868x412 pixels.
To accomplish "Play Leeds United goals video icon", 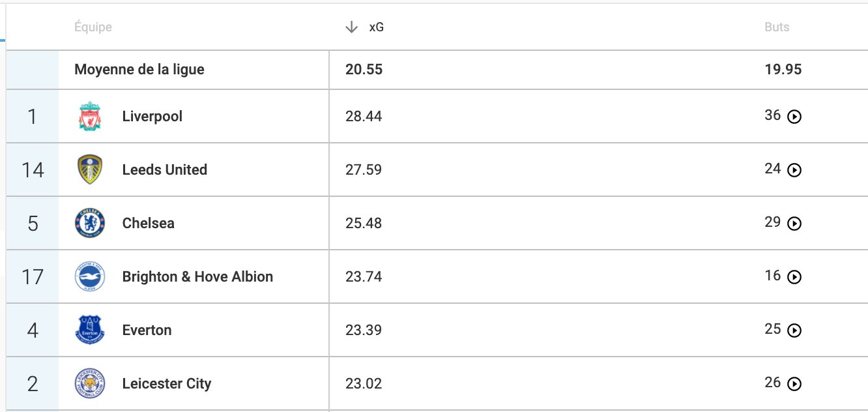I will point(794,171).
